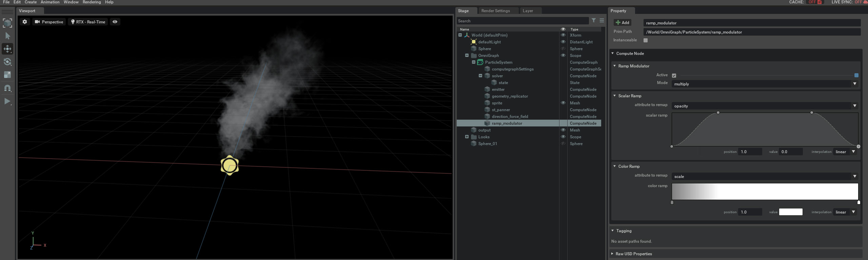
Task: Toggle visibility of output mesh
Action: 563,130
